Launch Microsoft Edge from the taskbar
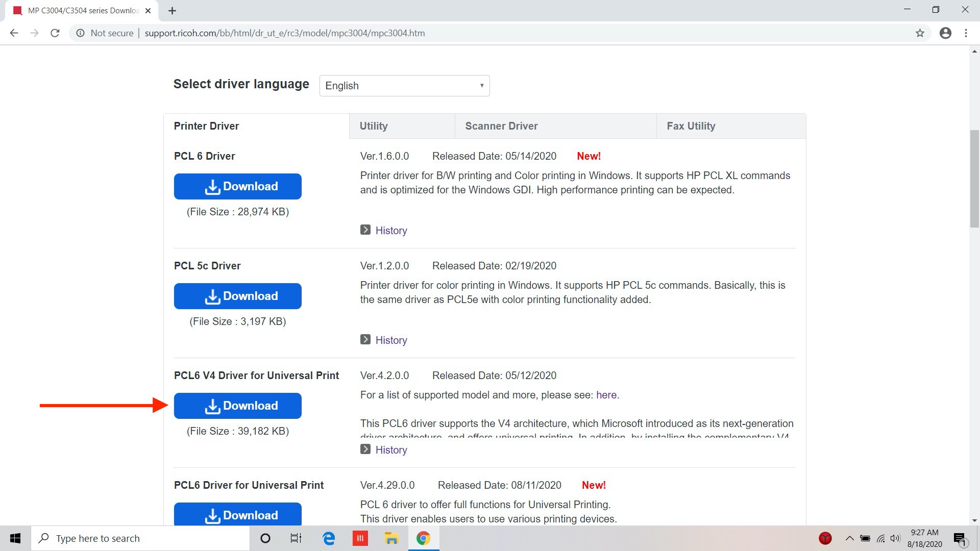 (x=329, y=538)
